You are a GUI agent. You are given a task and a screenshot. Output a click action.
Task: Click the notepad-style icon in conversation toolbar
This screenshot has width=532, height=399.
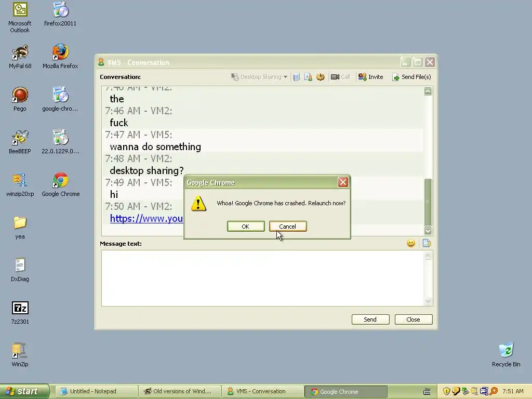297,77
